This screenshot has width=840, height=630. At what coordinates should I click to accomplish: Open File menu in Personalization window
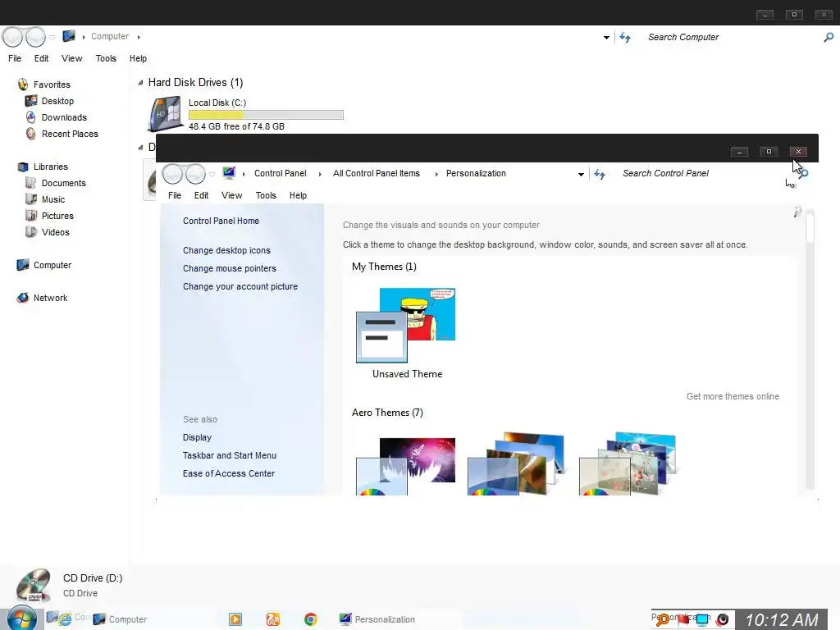pos(175,195)
